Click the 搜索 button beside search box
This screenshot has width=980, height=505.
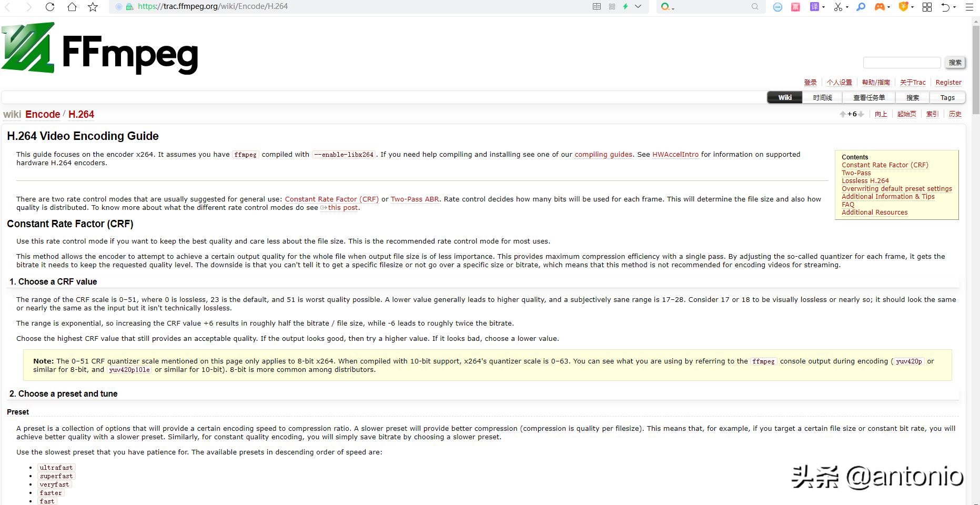click(x=955, y=63)
